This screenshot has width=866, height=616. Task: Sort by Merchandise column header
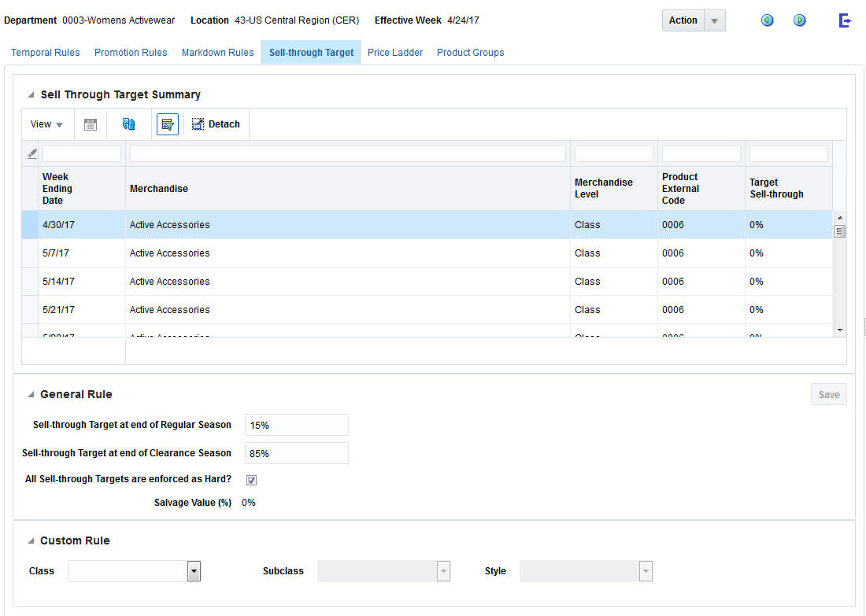pyautogui.click(x=348, y=189)
